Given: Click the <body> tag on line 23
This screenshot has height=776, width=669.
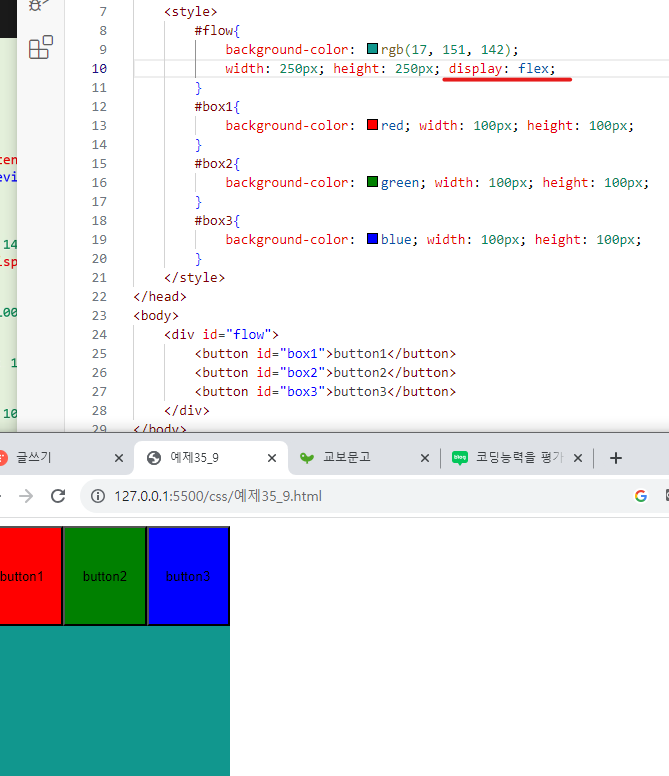Looking at the screenshot, I should (156, 316).
